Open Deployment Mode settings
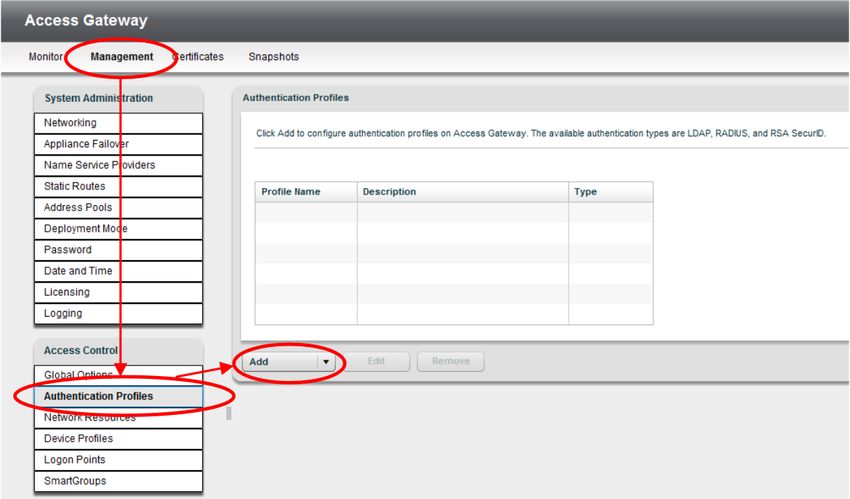Image resolution: width=850 pixels, height=499 pixels. pyautogui.click(x=118, y=229)
